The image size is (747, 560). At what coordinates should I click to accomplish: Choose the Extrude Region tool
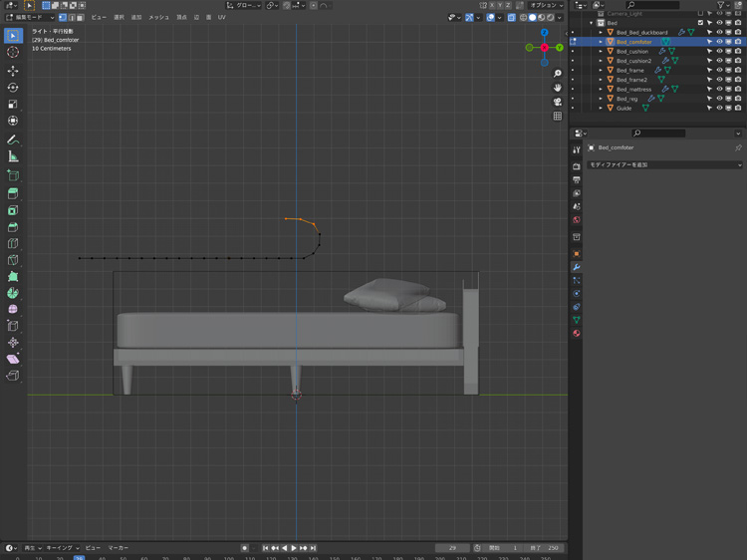pos(13,193)
